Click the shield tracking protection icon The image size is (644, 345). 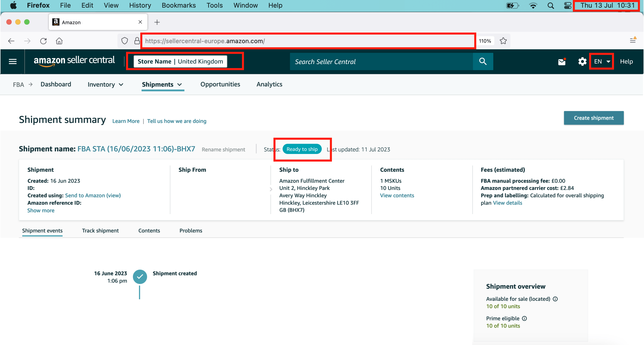pos(125,41)
